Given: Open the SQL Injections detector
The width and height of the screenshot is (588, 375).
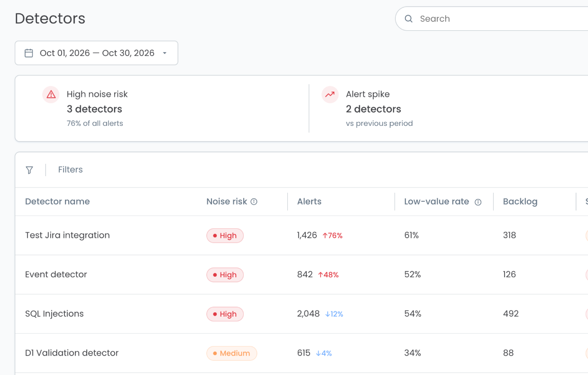Looking at the screenshot, I should point(54,314).
